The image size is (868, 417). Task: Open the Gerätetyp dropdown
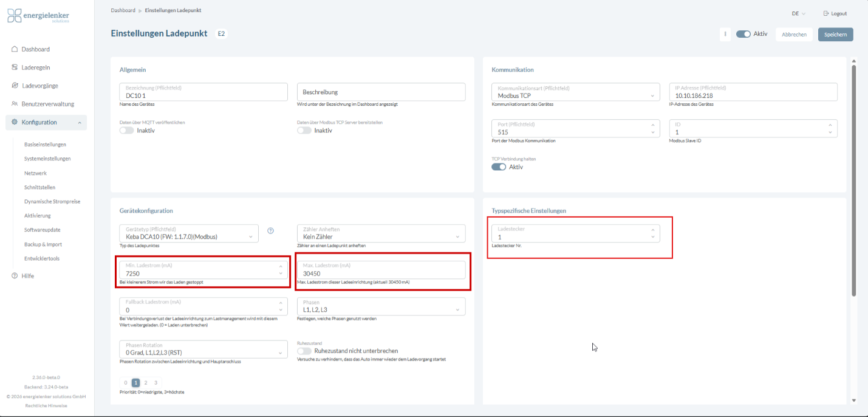click(x=189, y=233)
